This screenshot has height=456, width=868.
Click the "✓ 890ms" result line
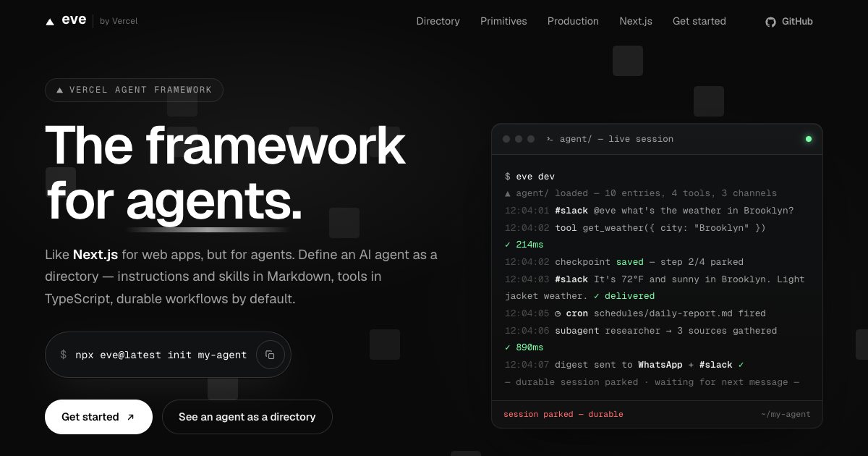click(x=524, y=347)
